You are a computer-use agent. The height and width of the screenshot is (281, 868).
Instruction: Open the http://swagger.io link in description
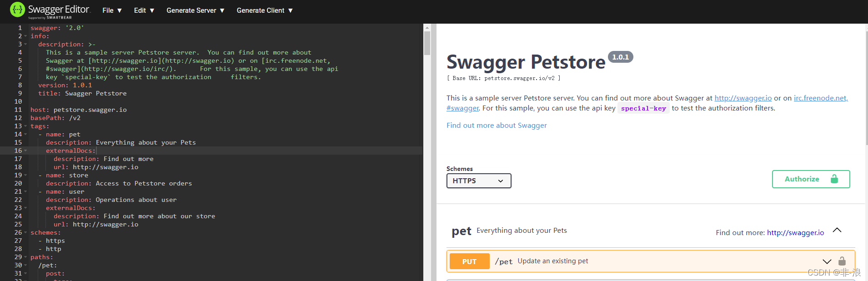coord(743,98)
